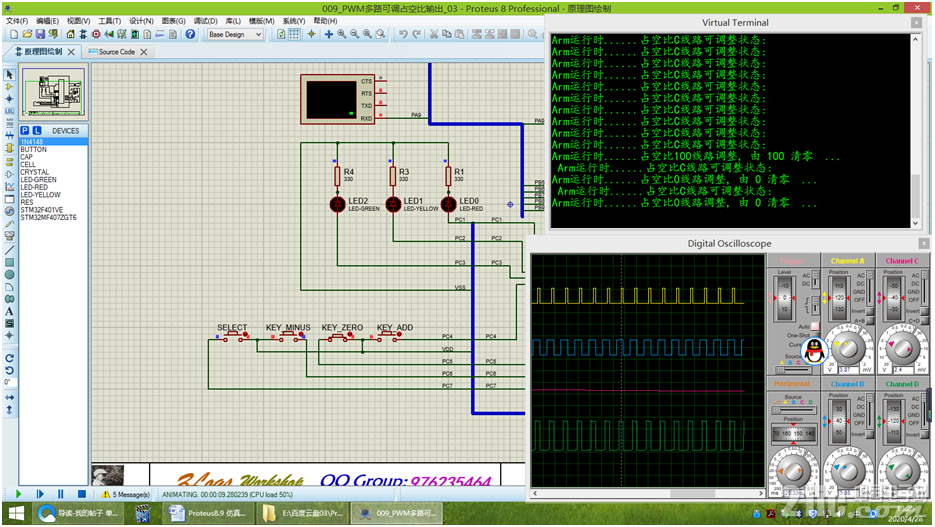This screenshot has height=527, width=935.
Task: Toggle the grid display toolbar icon
Action: tap(294, 34)
